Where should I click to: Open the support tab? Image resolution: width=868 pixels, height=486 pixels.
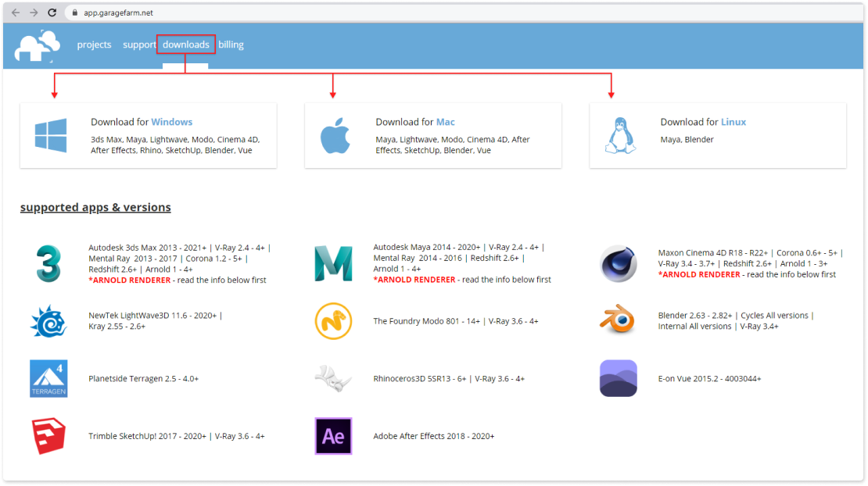coord(139,45)
